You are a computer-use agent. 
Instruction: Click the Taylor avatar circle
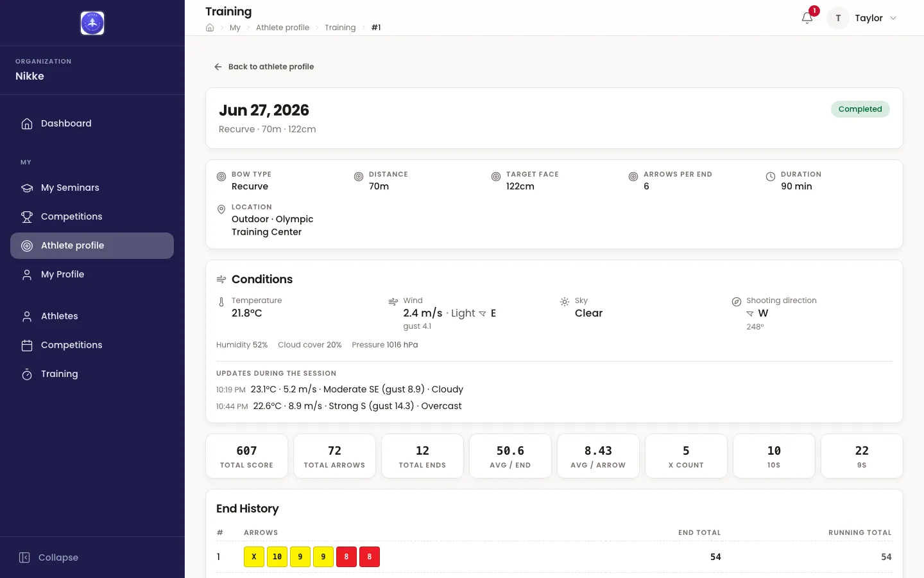838,18
